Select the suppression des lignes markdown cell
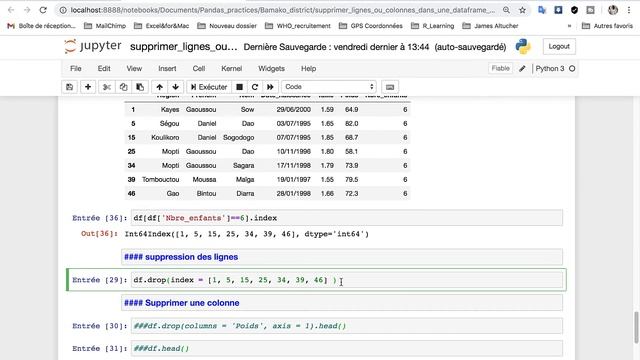This screenshot has width=640, height=360. 342,257
